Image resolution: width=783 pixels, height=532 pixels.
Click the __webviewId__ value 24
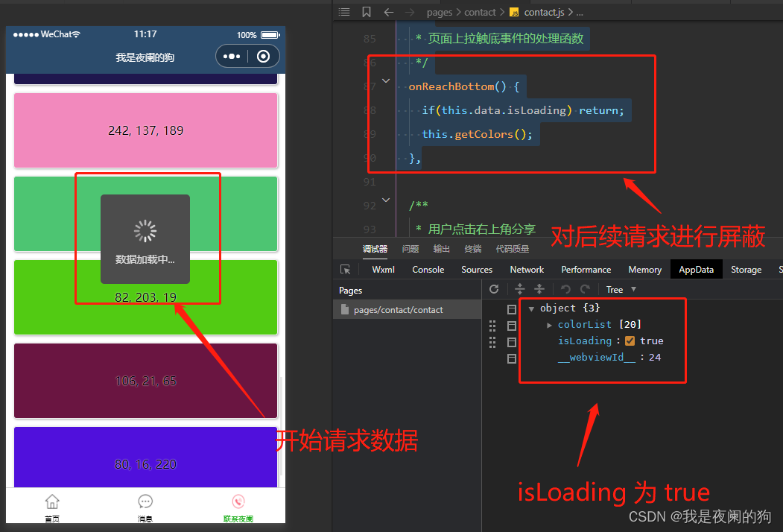pos(655,357)
